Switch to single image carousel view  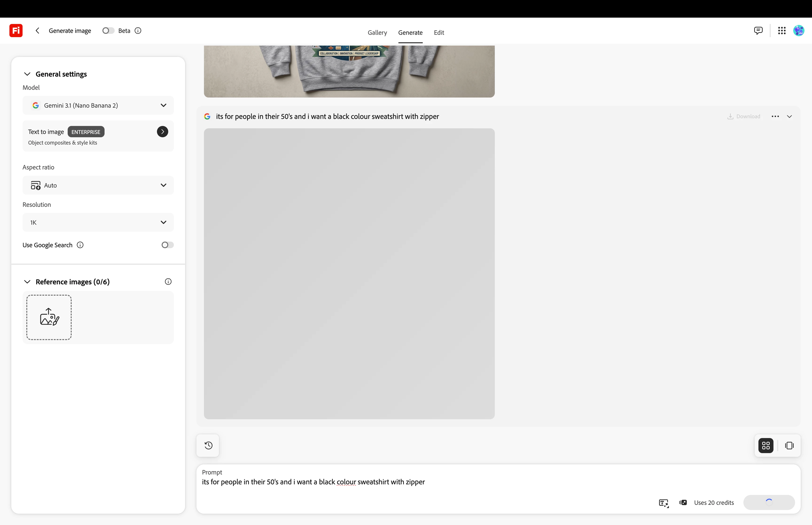[789, 446]
